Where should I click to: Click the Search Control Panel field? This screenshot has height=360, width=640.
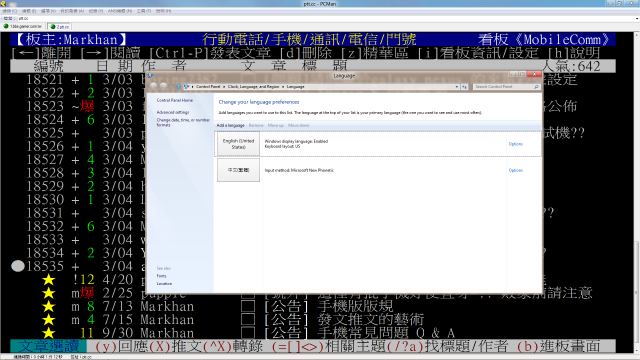pyautogui.click(x=506, y=87)
